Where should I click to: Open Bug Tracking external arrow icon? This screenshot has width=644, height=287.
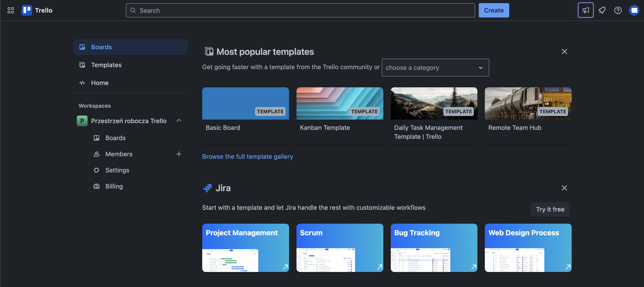(x=474, y=267)
